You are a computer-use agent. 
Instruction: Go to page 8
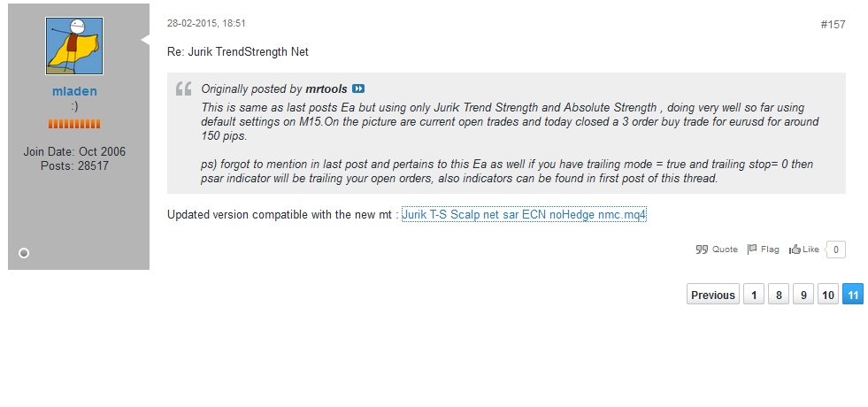778,295
